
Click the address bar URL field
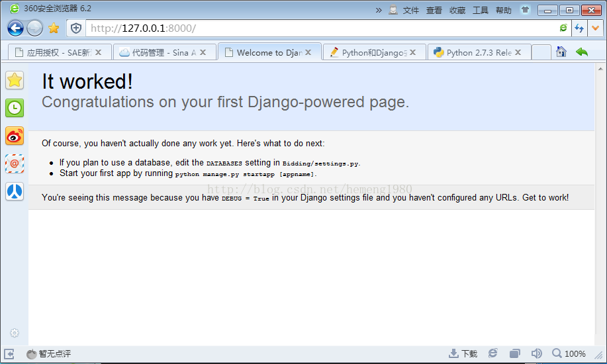click(321, 28)
